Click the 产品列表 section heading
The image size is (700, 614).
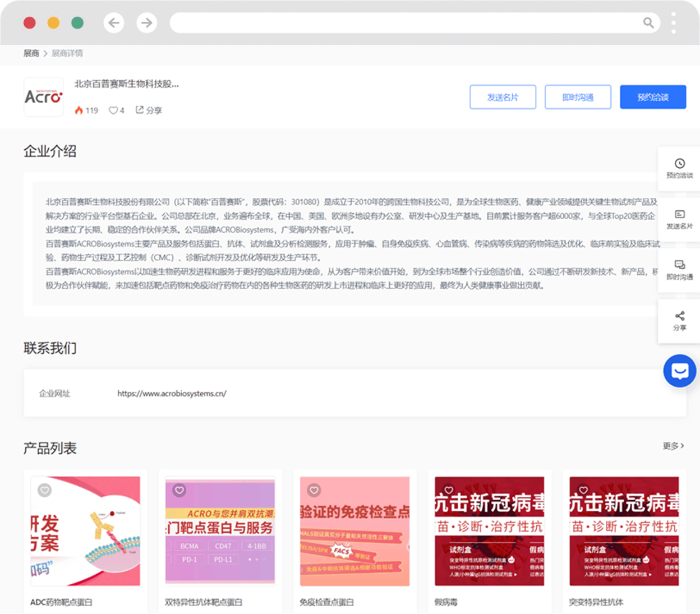(x=50, y=448)
